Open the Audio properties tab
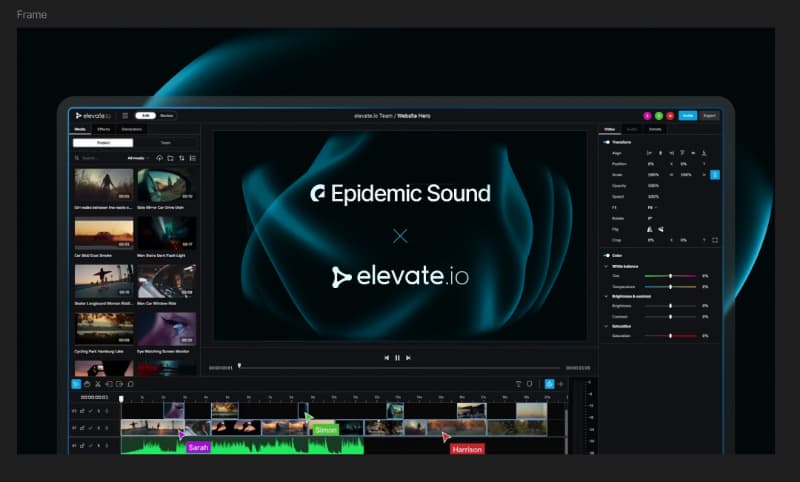The width and height of the screenshot is (800, 482). [x=632, y=130]
